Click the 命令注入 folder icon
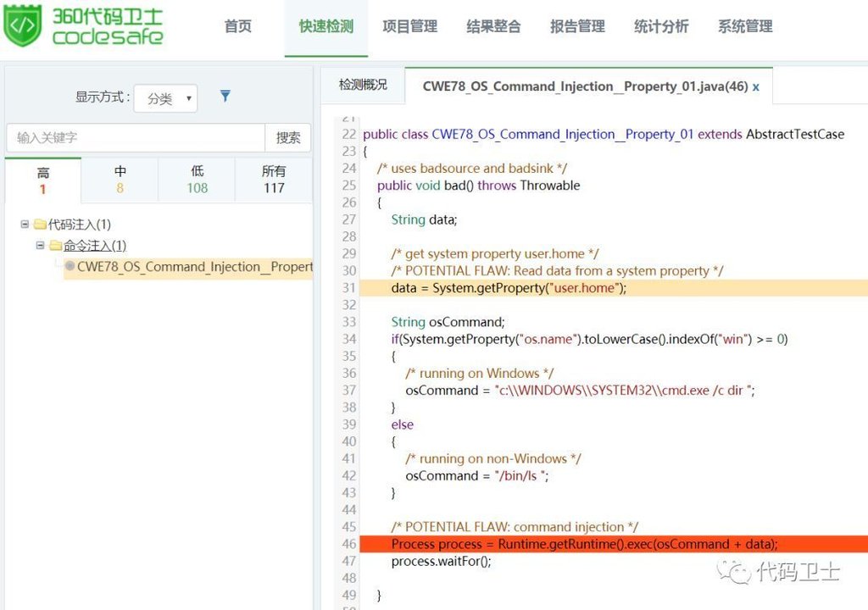868x610 pixels. pos(55,245)
